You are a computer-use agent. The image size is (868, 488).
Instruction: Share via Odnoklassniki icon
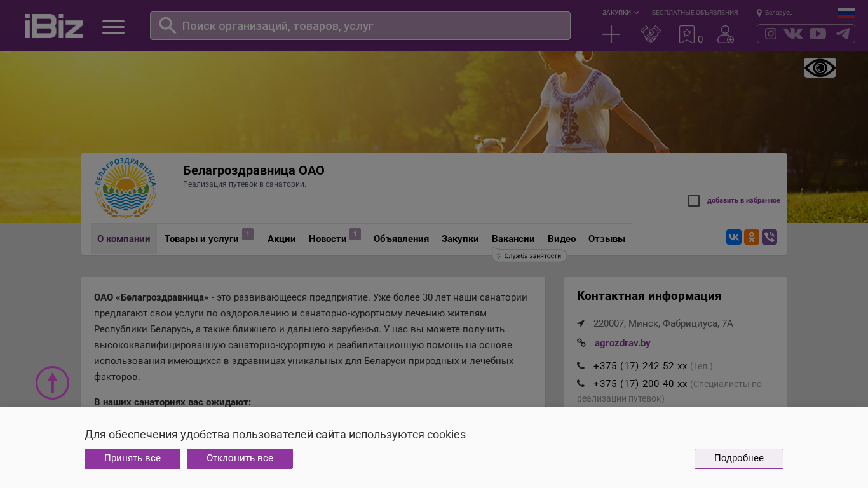click(x=752, y=237)
